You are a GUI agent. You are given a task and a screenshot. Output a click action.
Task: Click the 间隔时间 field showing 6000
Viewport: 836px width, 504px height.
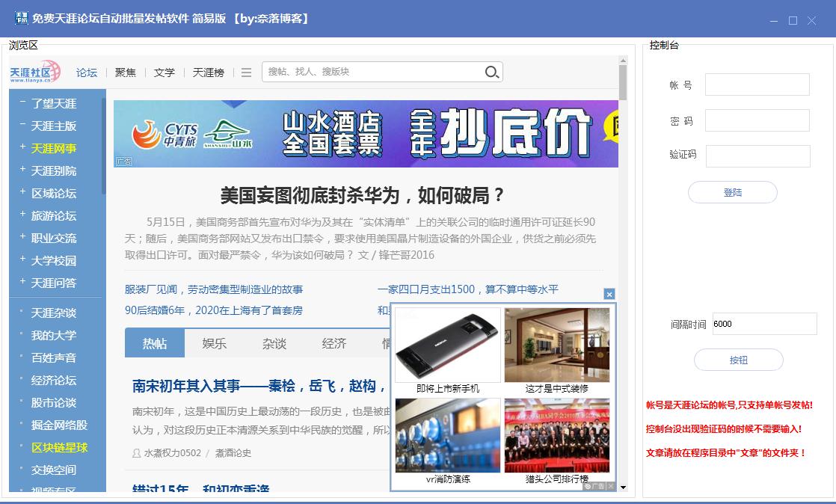[764, 324]
